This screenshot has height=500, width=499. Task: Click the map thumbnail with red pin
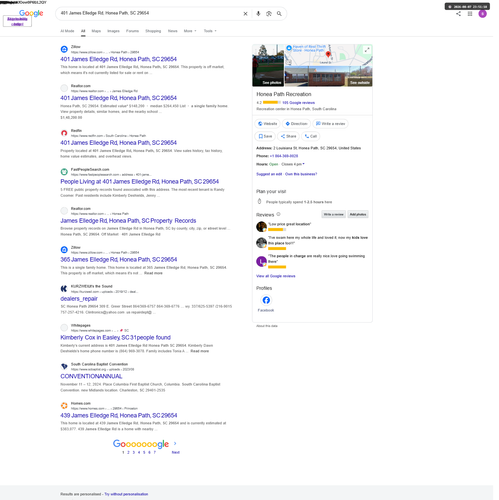click(328, 55)
